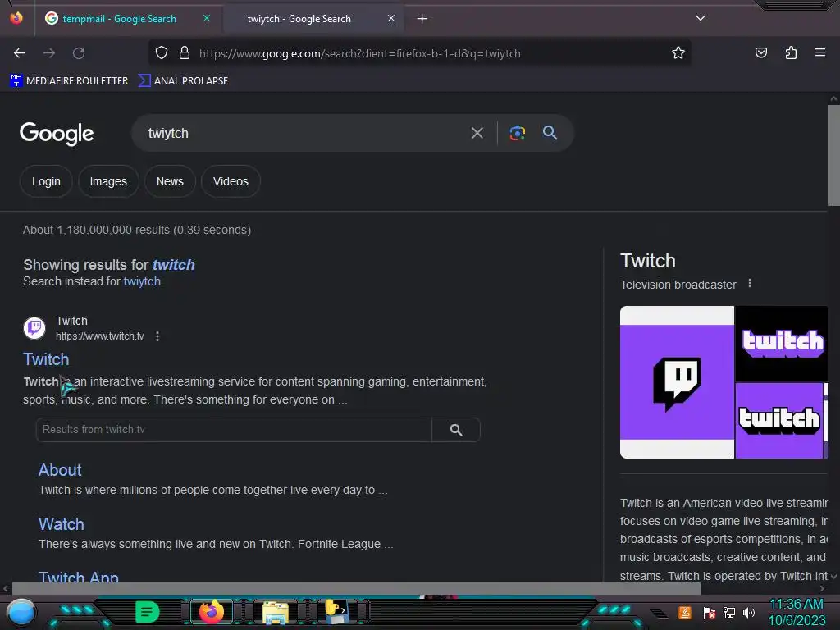Select the Images filter chip
Screen dimensions: 840x630
click(x=108, y=181)
